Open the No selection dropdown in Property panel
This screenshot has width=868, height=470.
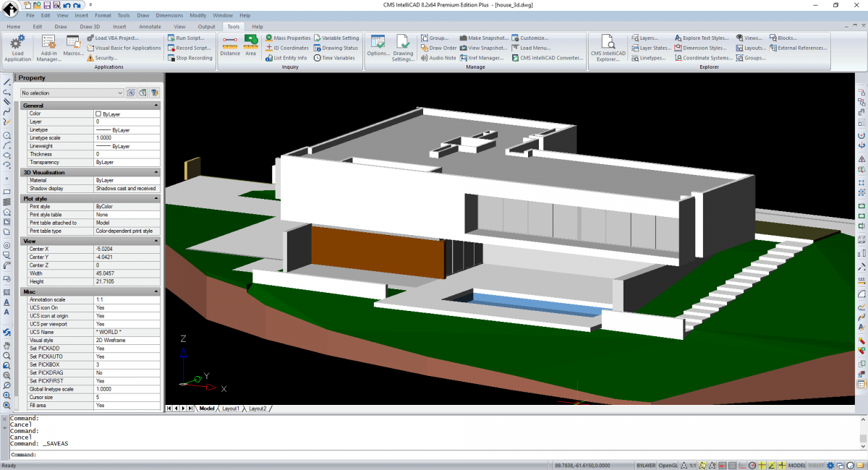[x=119, y=93]
